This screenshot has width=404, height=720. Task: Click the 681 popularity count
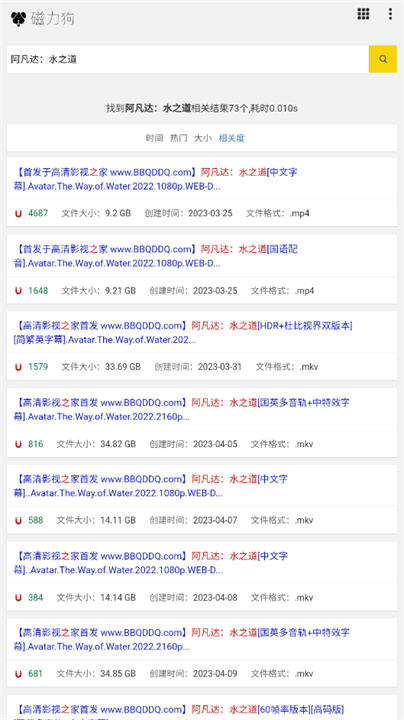(35, 674)
